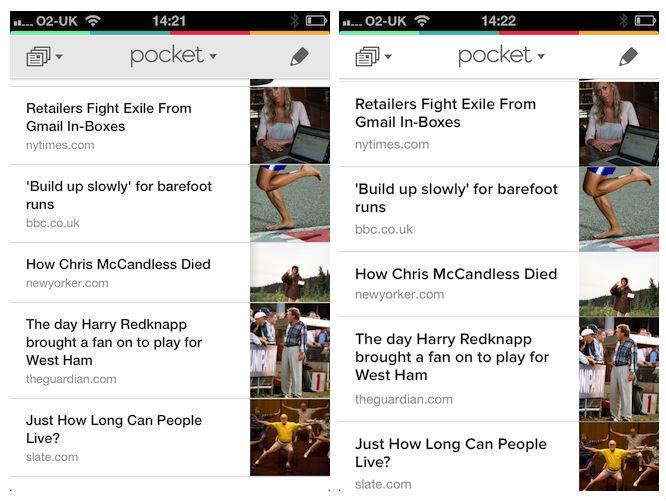Viewport: 666px width, 501px height.
Task: Tap the Wi-Fi icon in left status bar
Action: 93,20
